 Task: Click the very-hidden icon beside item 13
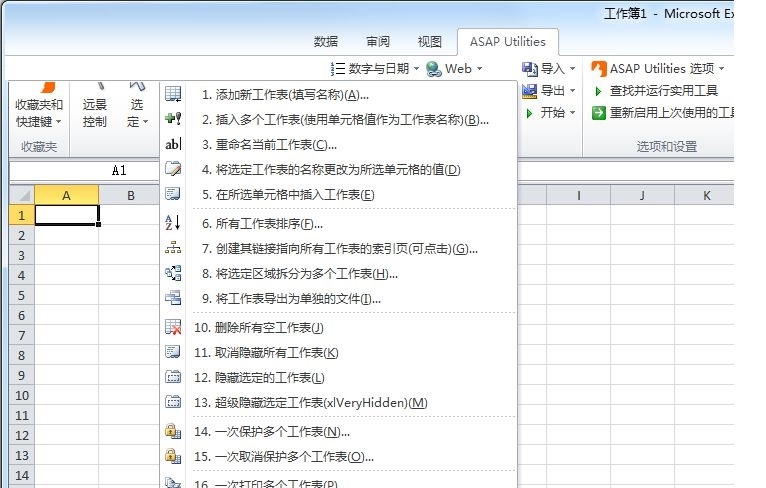click(173, 402)
